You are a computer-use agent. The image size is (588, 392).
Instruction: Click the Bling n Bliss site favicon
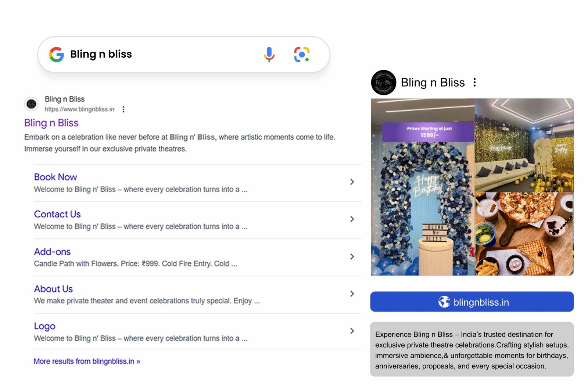32,104
